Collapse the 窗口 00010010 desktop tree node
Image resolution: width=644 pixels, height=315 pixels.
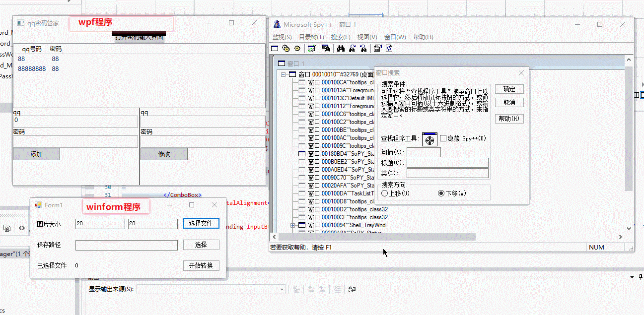point(284,74)
